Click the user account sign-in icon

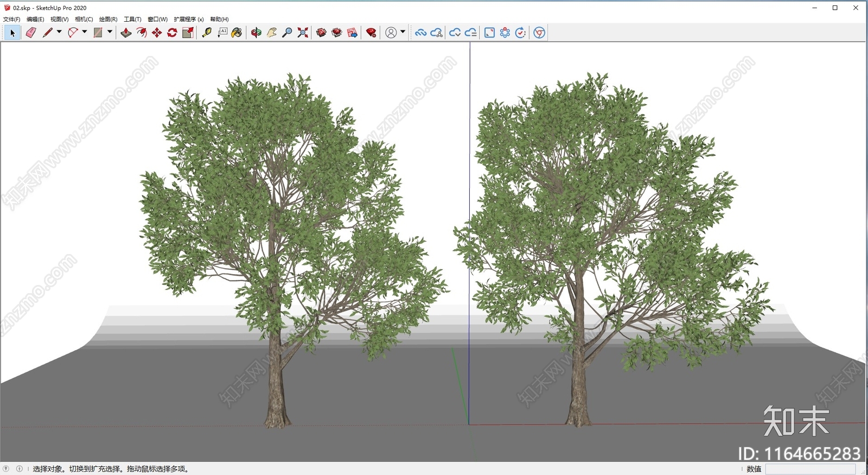[x=391, y=33]
